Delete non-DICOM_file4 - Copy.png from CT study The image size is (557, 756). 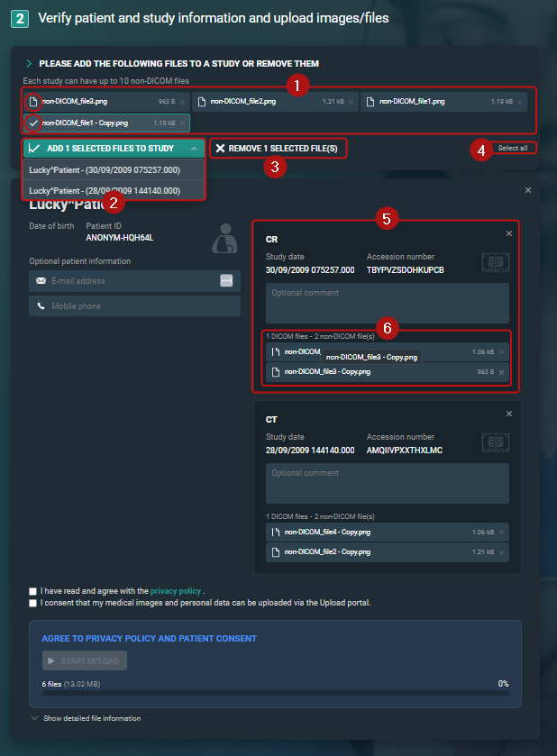tap(502, 533)
